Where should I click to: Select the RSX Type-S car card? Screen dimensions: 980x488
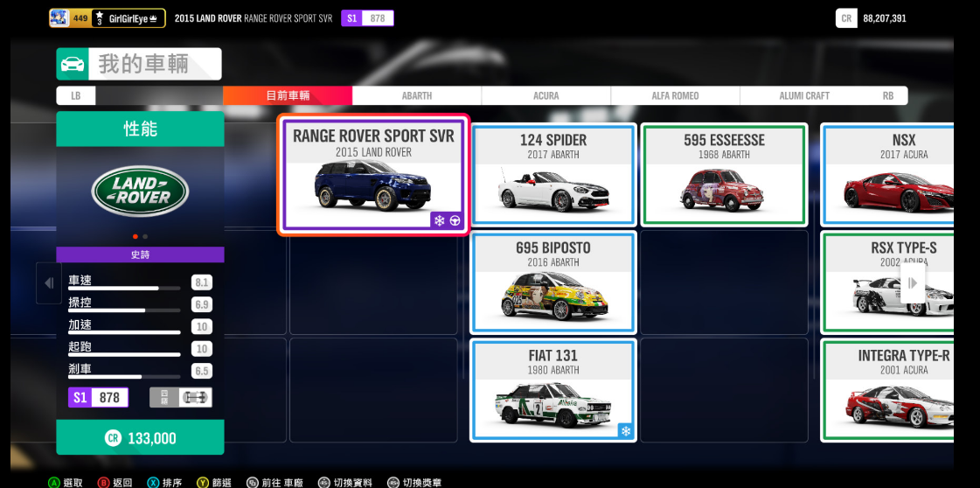[886, 282]
